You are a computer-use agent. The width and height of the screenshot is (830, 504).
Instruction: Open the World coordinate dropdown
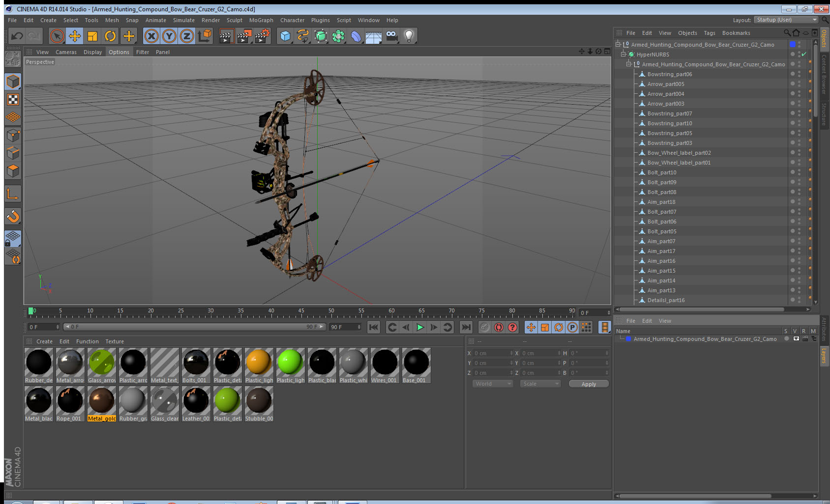coord(493,384)
